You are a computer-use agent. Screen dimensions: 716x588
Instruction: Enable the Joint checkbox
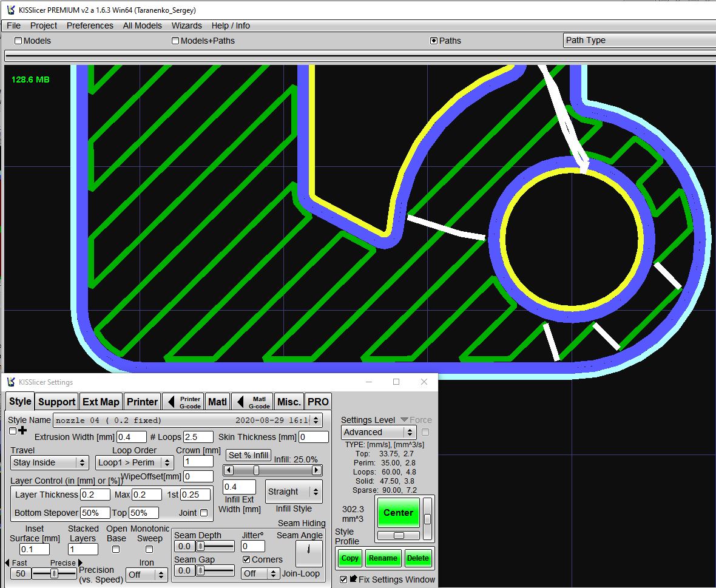tap(204, 513)
